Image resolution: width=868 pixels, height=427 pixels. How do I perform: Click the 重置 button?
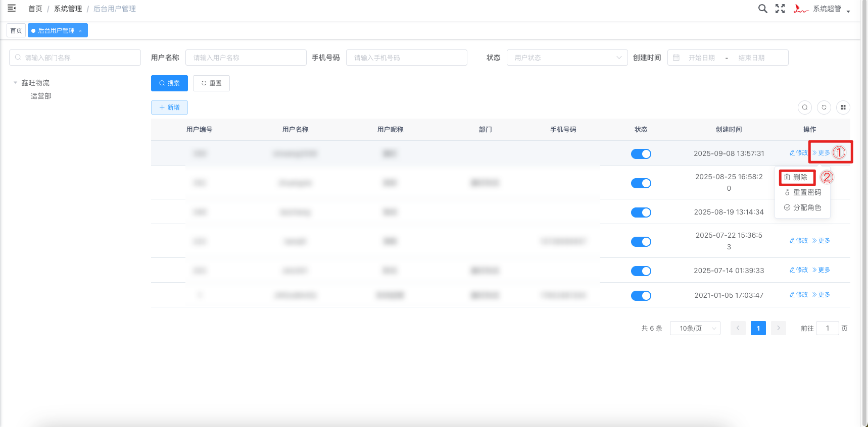[x=211, y=83]
